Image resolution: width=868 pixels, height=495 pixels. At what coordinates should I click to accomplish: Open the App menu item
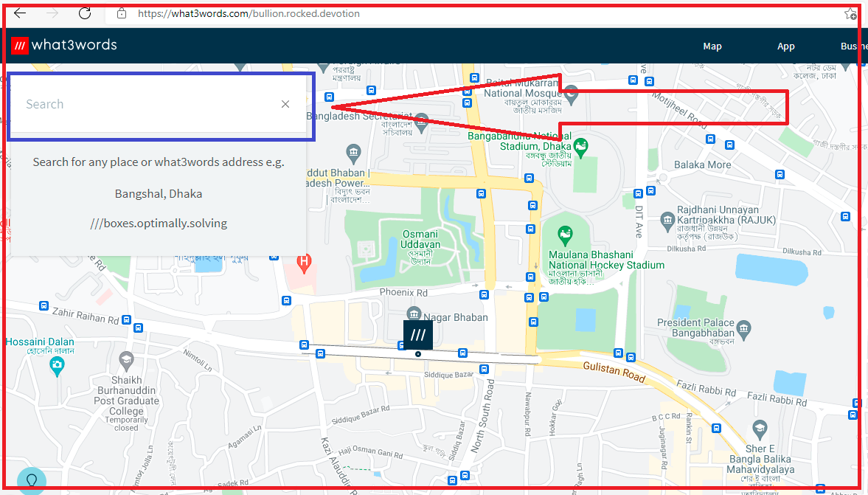785,46
